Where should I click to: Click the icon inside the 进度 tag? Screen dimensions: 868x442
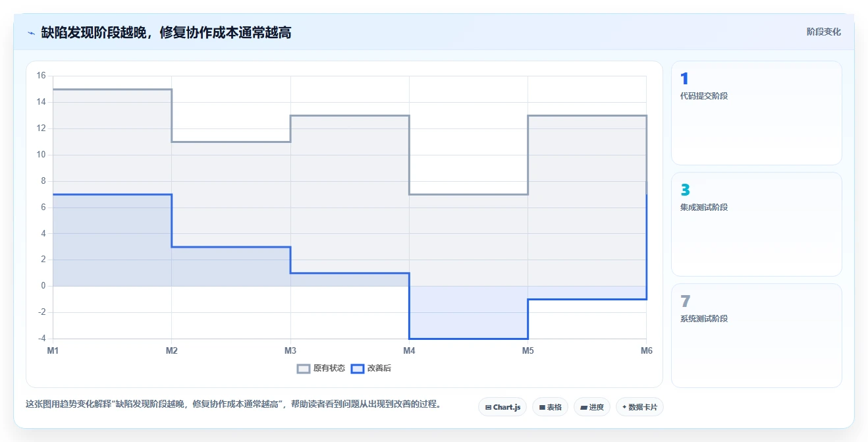pos(583,407)
